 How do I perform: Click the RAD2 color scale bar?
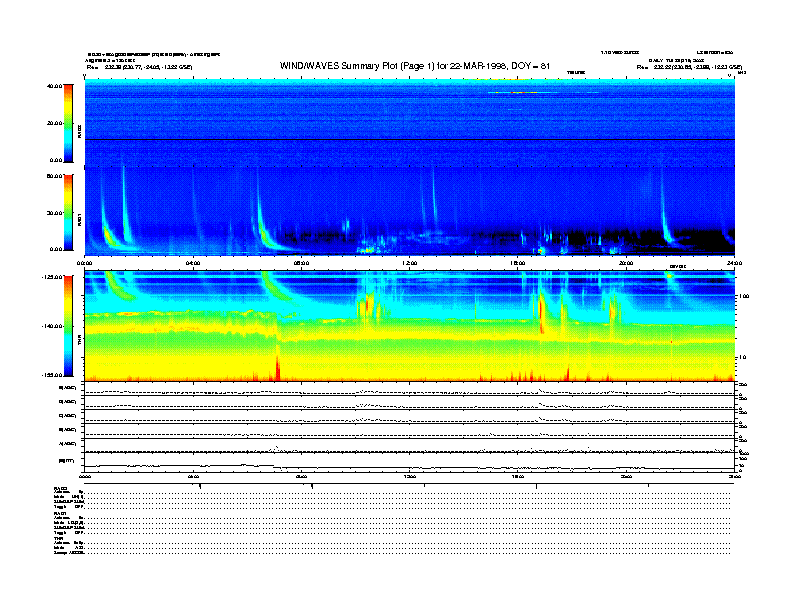click(68, 123)
